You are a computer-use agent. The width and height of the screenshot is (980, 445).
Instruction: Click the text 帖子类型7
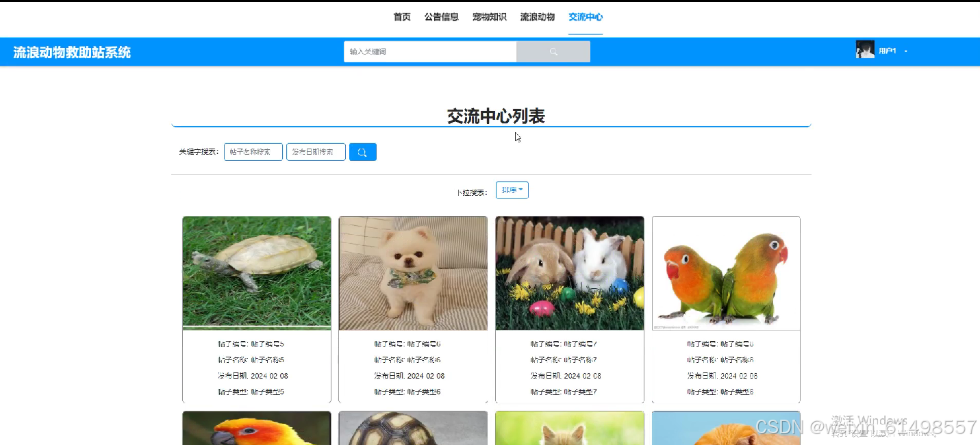click(x=581, y=392)
